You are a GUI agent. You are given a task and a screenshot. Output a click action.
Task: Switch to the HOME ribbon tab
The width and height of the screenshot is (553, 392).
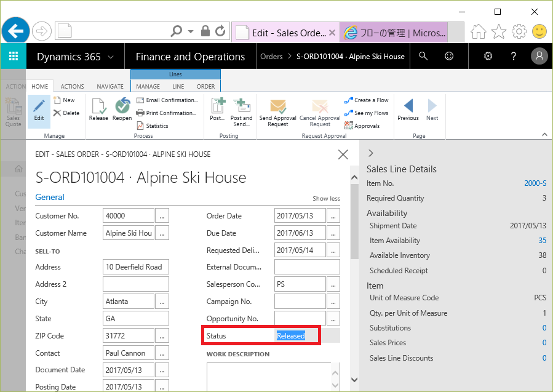coord(39,86)
